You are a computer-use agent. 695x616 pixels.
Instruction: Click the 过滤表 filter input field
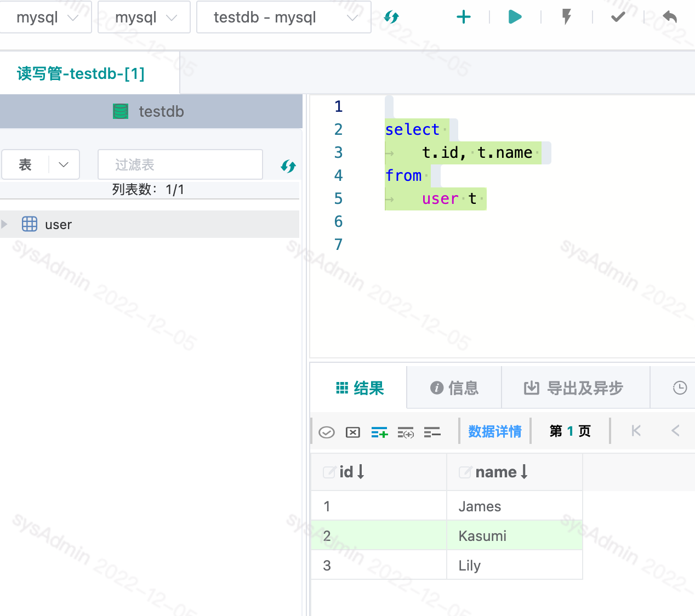180,164
